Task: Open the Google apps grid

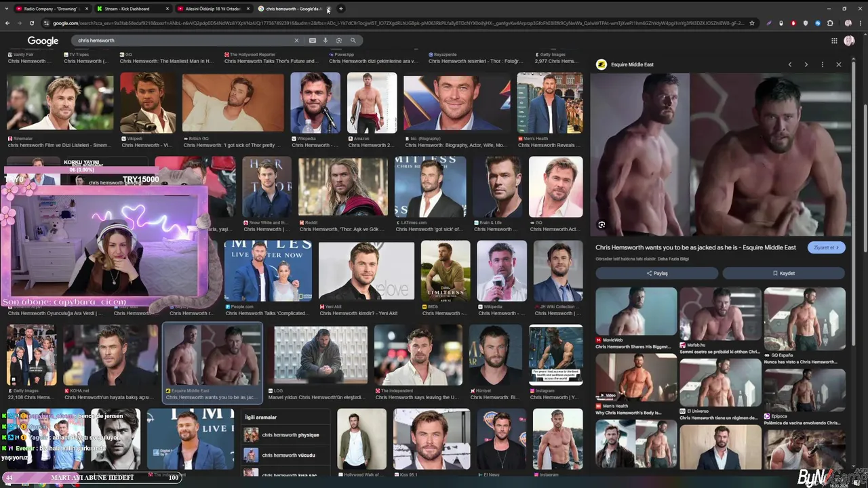Action: pos(834,41)
